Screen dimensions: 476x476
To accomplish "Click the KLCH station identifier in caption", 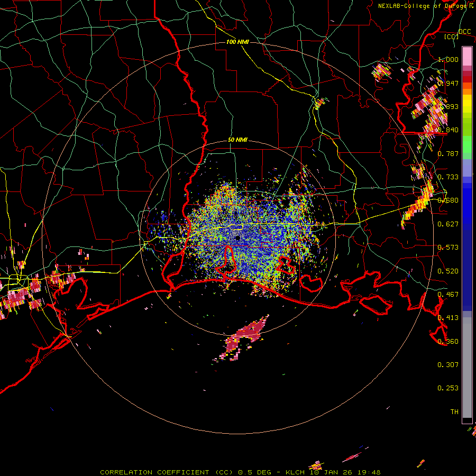I will pos(295,472).
